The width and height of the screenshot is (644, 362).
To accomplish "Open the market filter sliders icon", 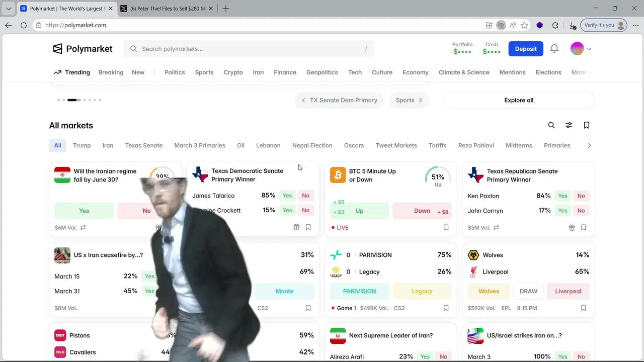I will click(x=569, y=125).
